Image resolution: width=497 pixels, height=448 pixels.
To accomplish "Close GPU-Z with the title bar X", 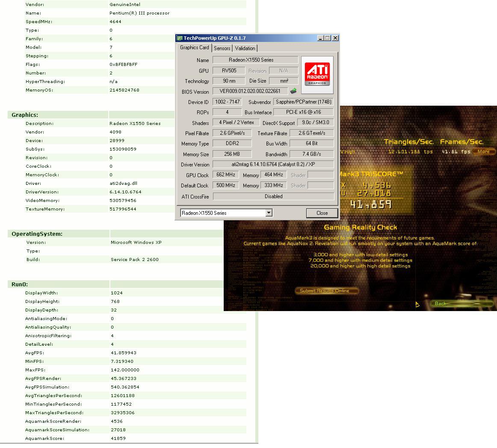I will [335, 38].
